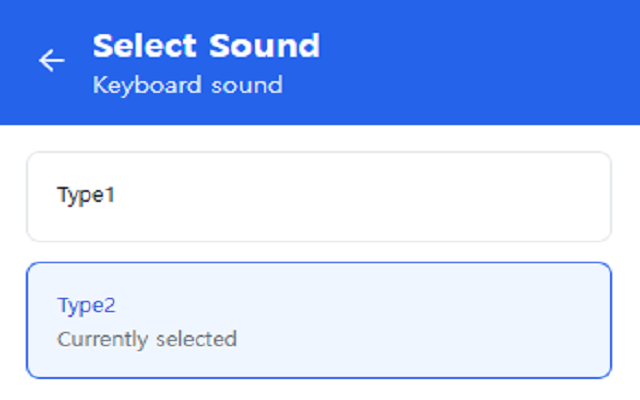Click the blue-bordered selected sound card
This screenshot has width=640, height=400.
[318, 320]
